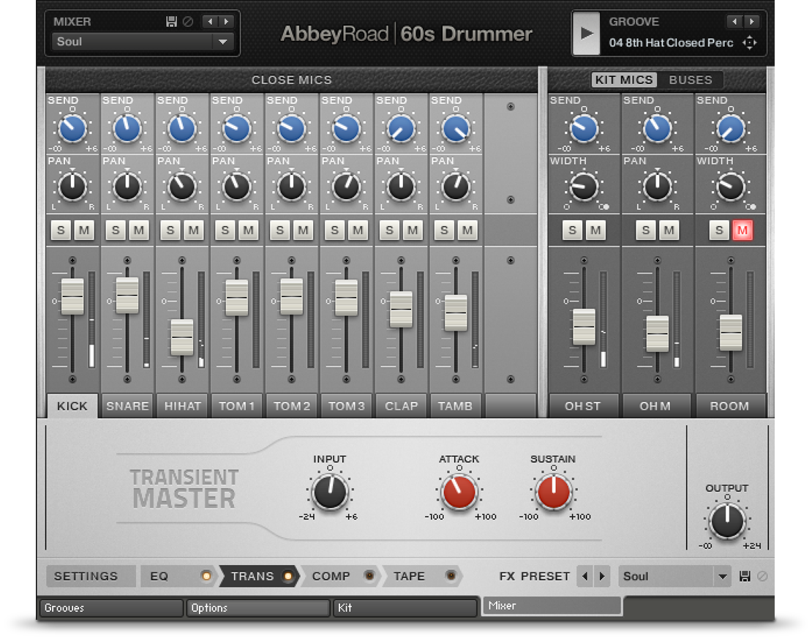Screen dimensions: 812x644
Task: Click the HIHAT volume fader
Action: point(182,337)
